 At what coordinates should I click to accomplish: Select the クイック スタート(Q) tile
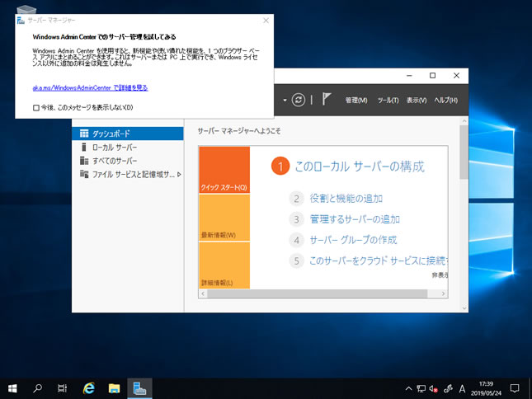coord(224,170)
